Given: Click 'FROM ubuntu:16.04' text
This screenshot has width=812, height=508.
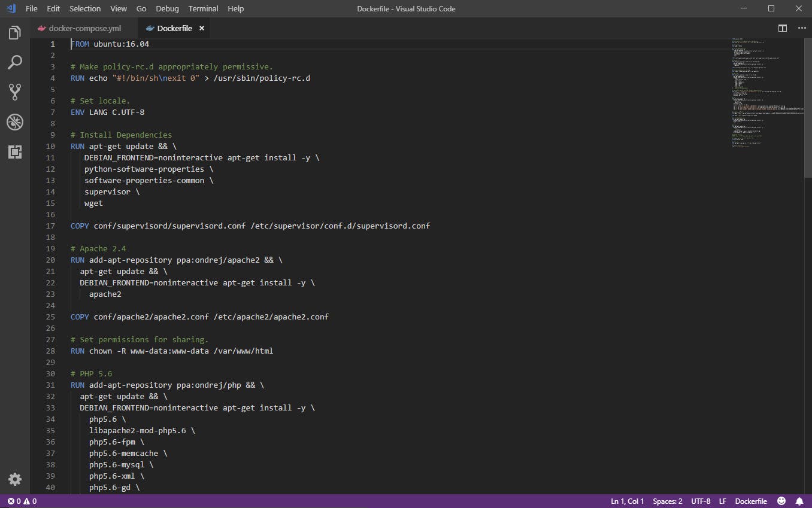Looking at the screenshot, I should (110, 44).
